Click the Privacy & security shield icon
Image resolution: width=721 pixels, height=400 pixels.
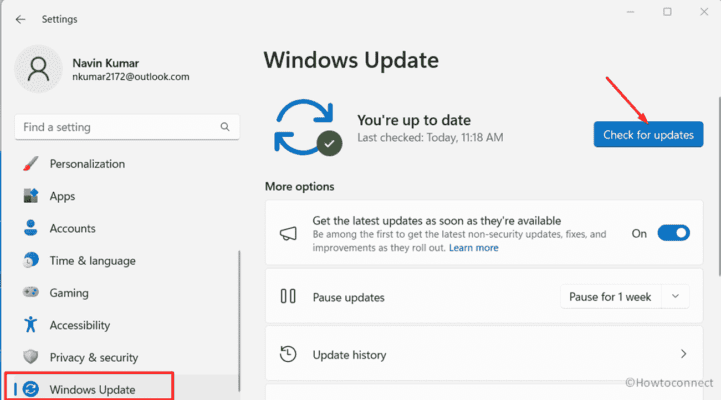tap(31, 357)
